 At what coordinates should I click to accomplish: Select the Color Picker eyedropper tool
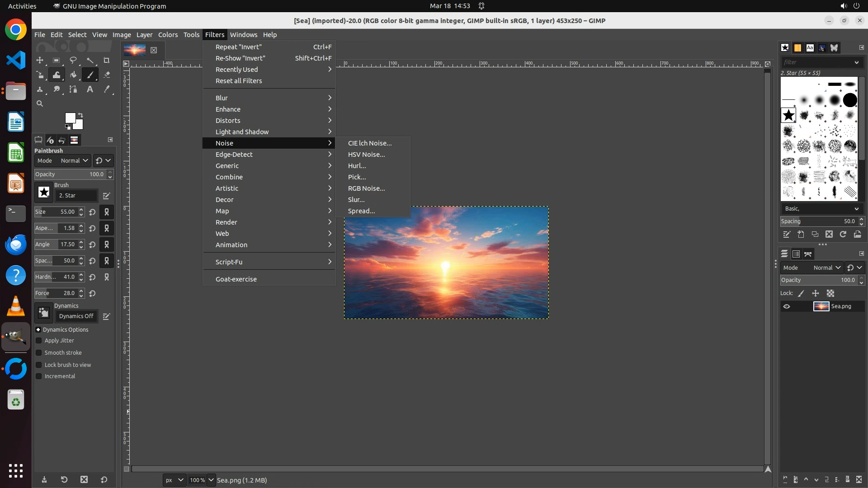pos(107,89)
